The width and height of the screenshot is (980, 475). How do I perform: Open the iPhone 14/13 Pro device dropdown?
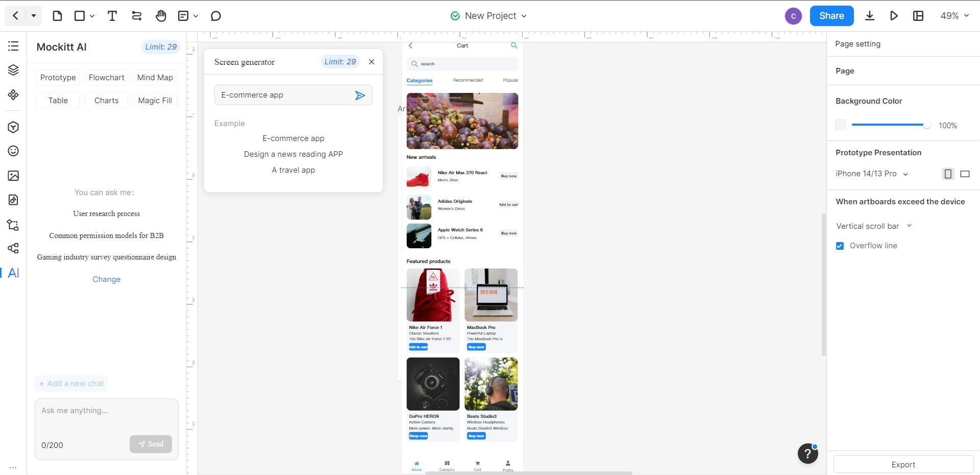872,174
